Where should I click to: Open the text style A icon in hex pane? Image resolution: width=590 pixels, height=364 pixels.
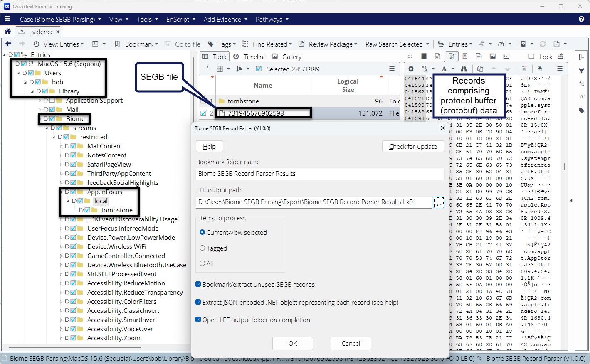coord(444,69)
